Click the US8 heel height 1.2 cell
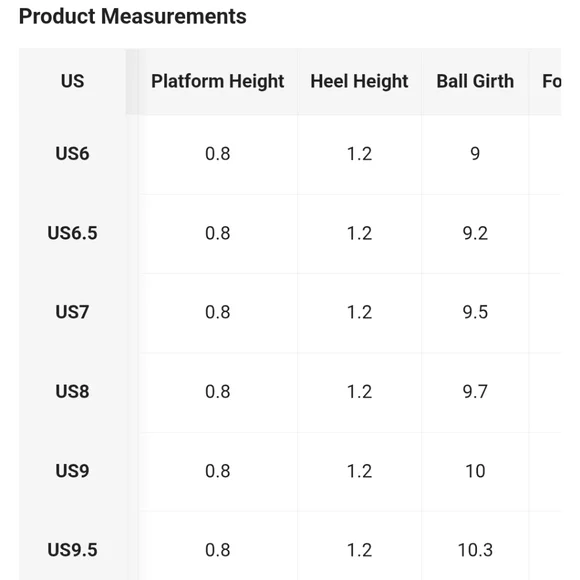The image size is (580, 580). [359, 391]
